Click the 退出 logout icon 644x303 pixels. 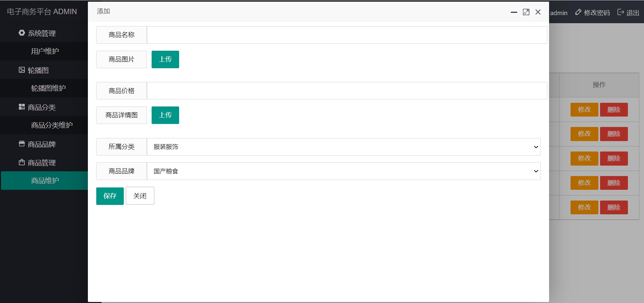coord(621,12)
